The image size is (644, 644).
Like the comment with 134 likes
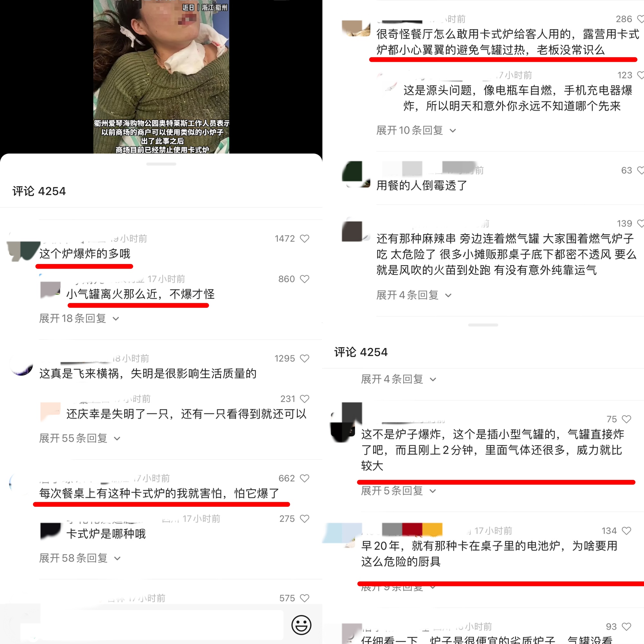626,531
